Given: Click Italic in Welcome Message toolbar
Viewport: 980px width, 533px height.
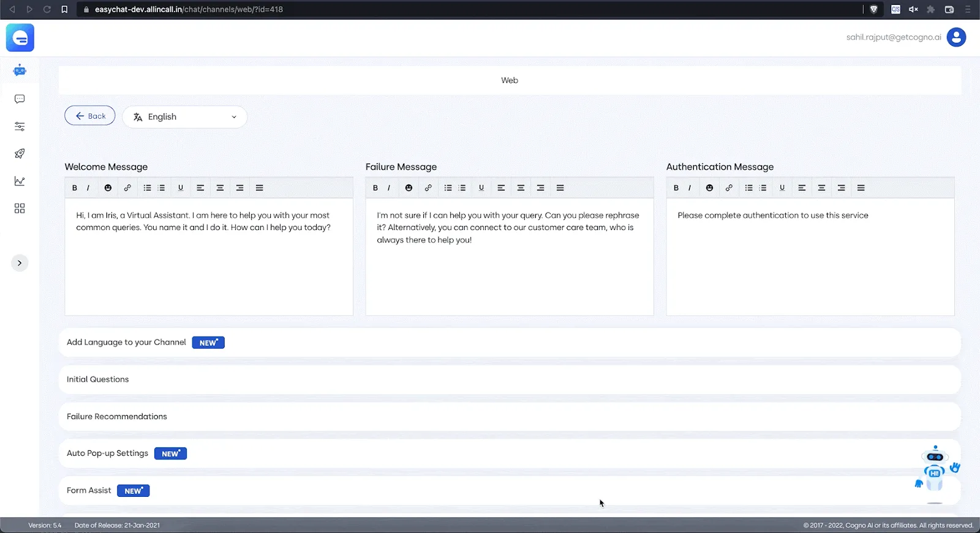Looking at the screenshot, I should click(x=88, y=188).
